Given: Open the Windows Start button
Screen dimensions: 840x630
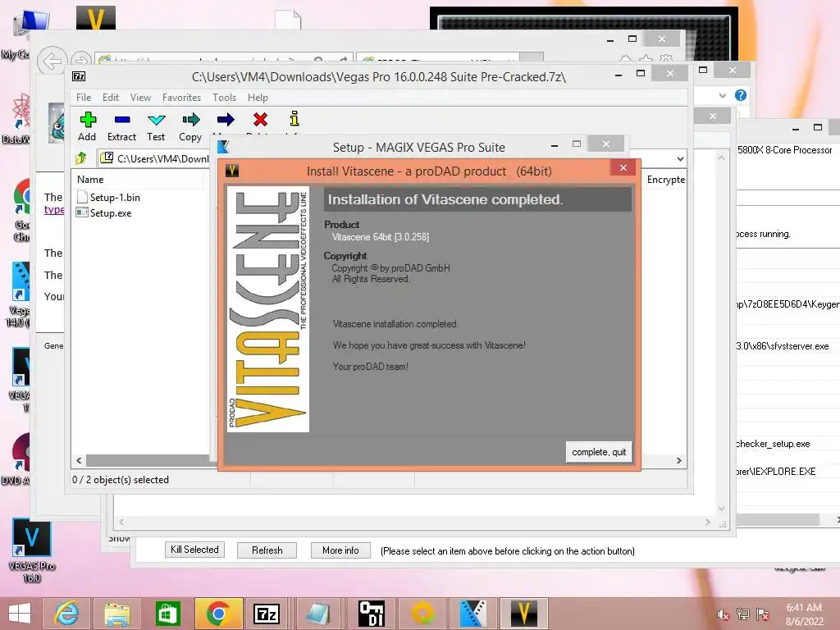Looking at the screenshot, I should [x=20, y=614].
